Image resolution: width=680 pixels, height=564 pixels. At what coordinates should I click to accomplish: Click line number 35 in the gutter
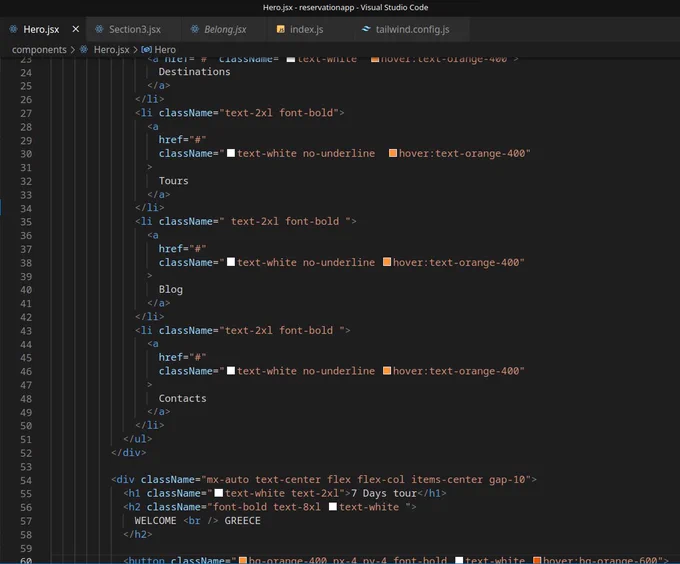tap(26, 222)
